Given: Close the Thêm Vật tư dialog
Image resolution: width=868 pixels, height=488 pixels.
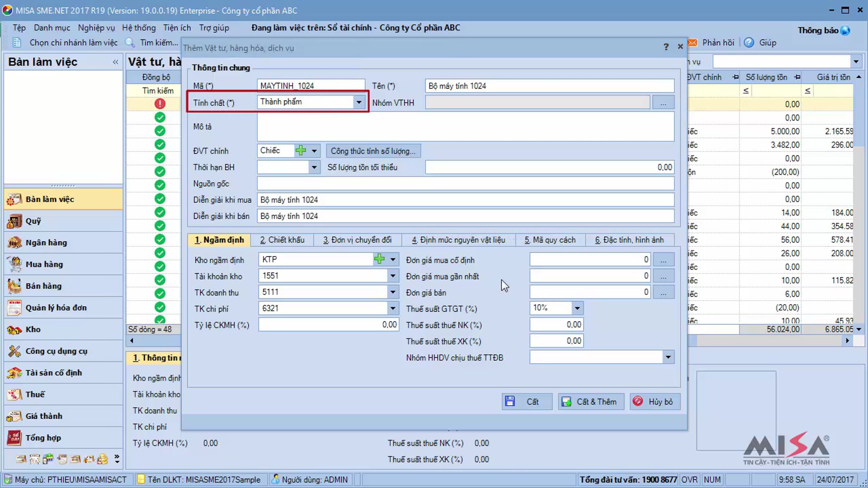Looking at the screenshot, I should (x=680, y=47).
